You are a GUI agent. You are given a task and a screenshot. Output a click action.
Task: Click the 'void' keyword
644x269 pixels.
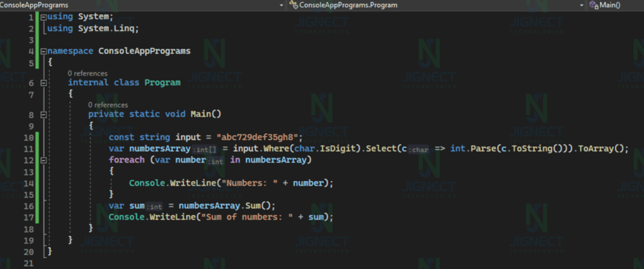(175, 114)
